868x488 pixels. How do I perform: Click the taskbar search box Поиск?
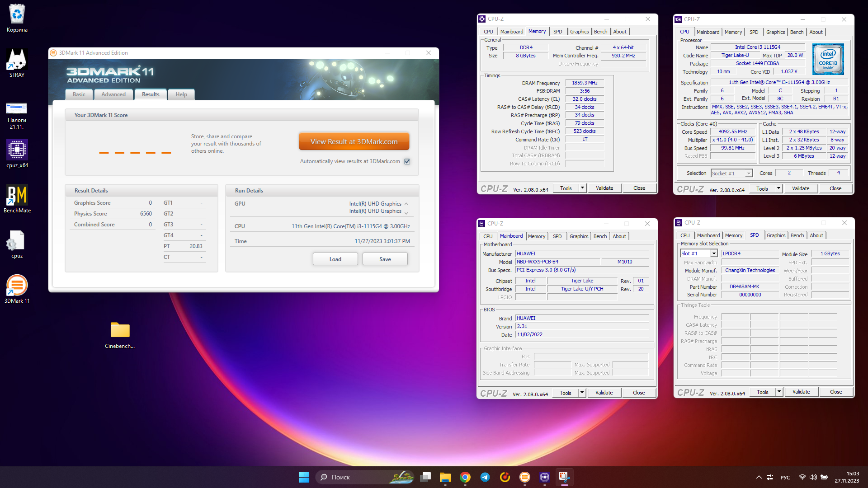coord(365,477)
